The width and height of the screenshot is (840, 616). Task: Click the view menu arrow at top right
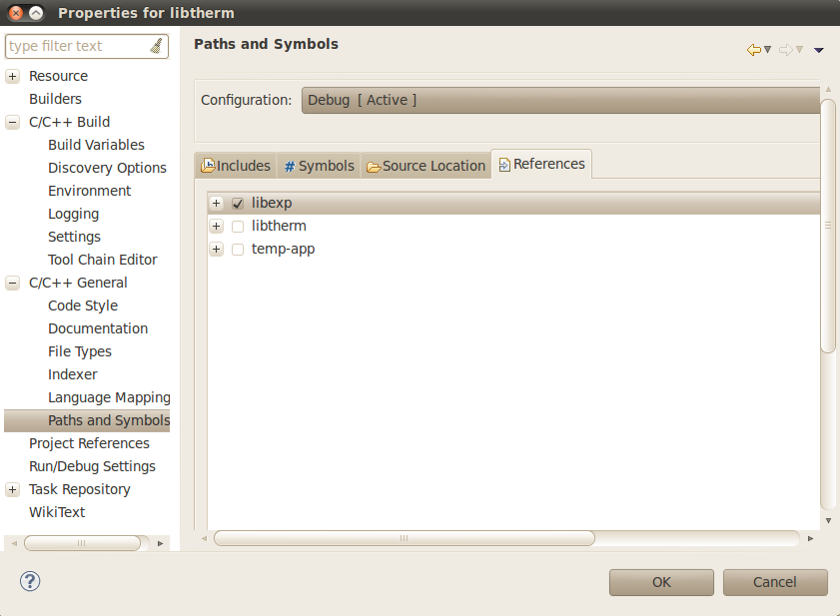[819, 49]
